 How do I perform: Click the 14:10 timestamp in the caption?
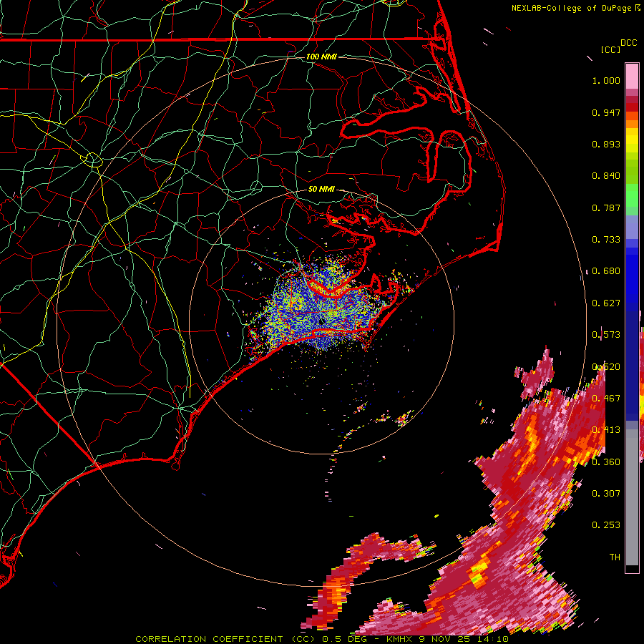click(493, 639)
